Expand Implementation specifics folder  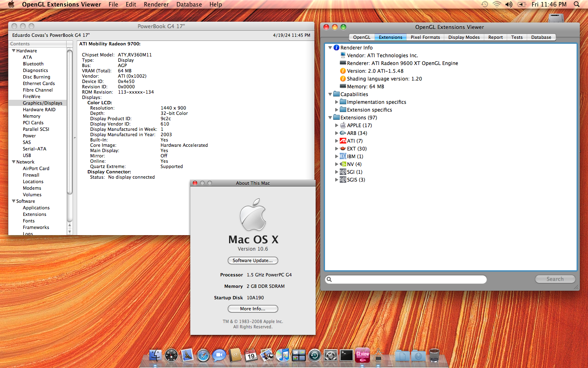(x=336, y=102)
